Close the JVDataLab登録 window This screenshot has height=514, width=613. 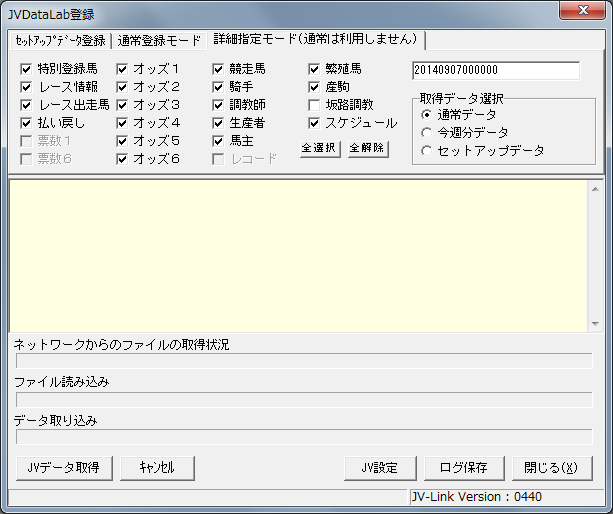pos(583,10)
